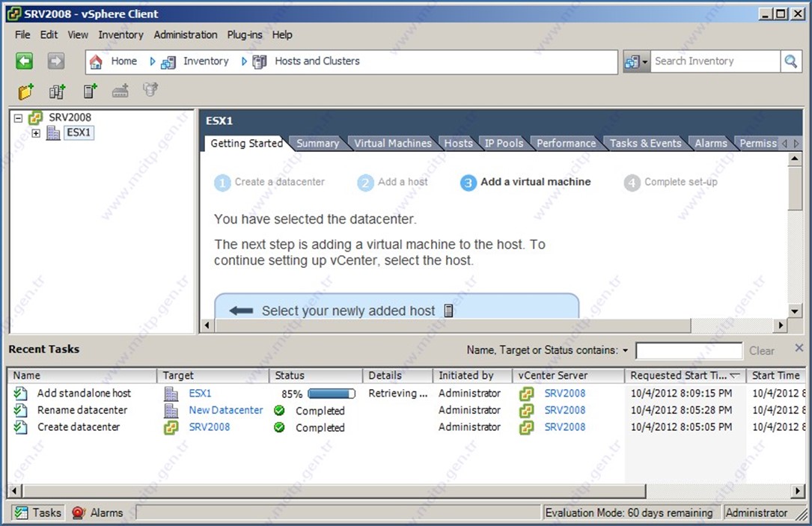Click the task icon for Add standalone host
The image size is (812, 526).
coord(21,394)
